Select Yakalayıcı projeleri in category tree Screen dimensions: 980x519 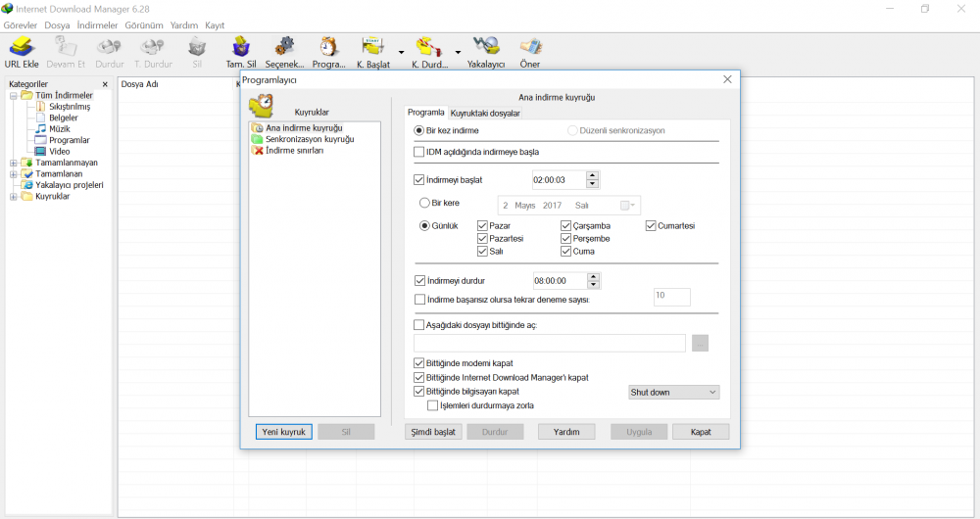click(70, 185)
